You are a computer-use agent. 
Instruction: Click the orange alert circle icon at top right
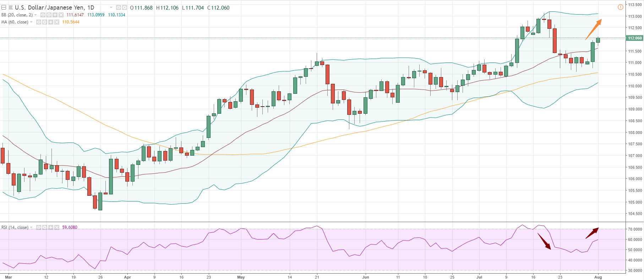620,7
